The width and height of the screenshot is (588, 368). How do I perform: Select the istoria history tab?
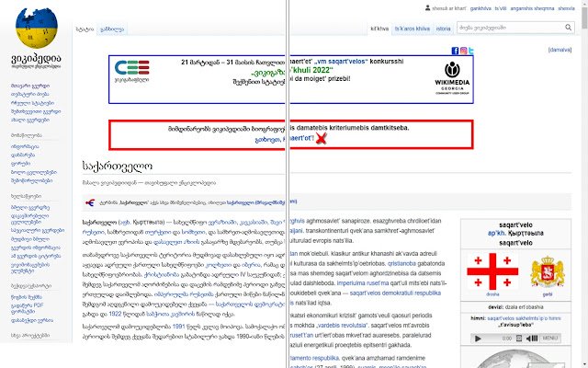tap(443, 29)
